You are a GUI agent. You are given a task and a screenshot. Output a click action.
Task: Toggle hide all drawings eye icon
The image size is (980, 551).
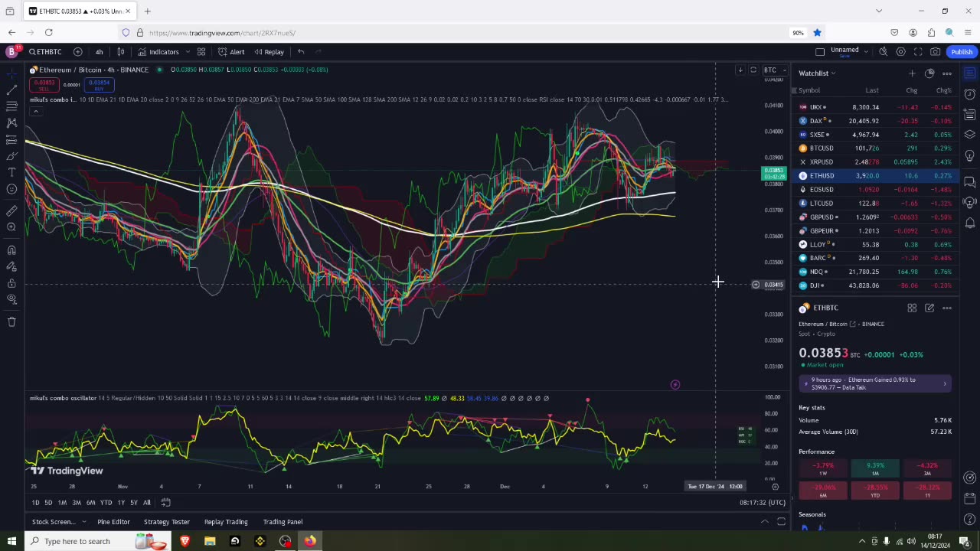tap(11, 299)
